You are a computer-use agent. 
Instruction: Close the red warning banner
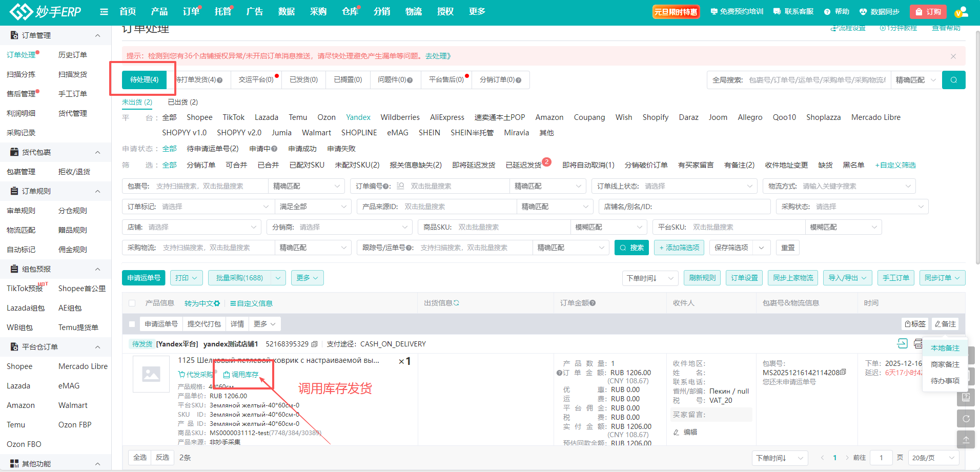click(953, 56)
